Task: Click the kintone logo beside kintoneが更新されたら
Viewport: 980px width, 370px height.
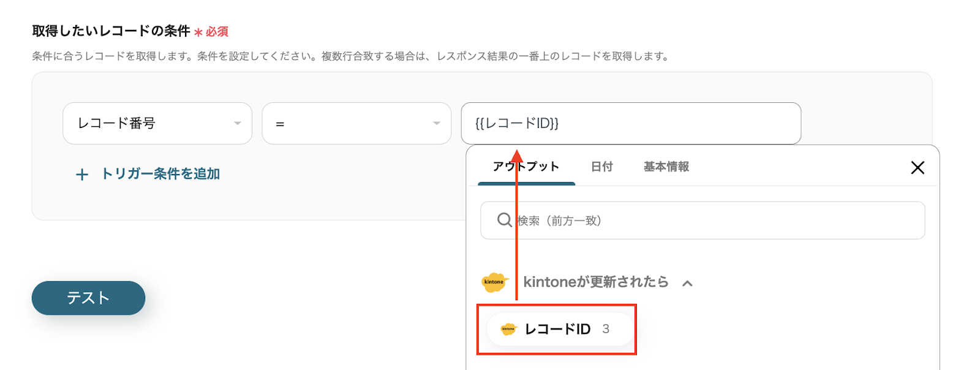Action: click(x=494, y=282)
